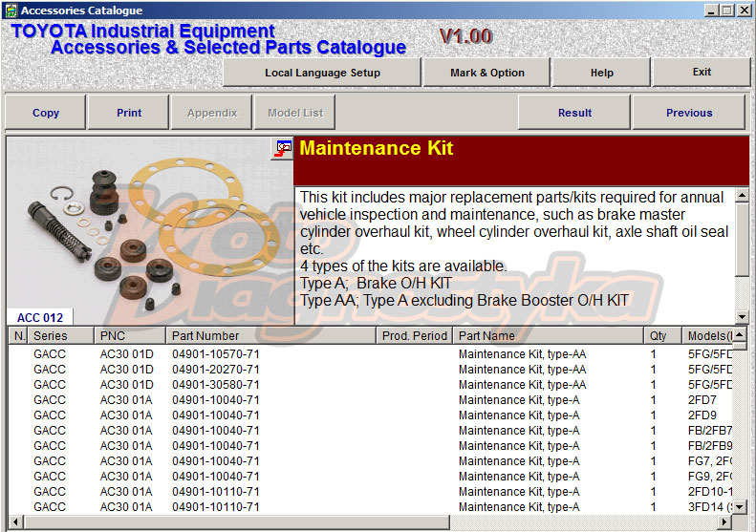Click the Model List button
The height and width of the screenshot is (532, 756).
pyautogui.click(x=295, y=113)
